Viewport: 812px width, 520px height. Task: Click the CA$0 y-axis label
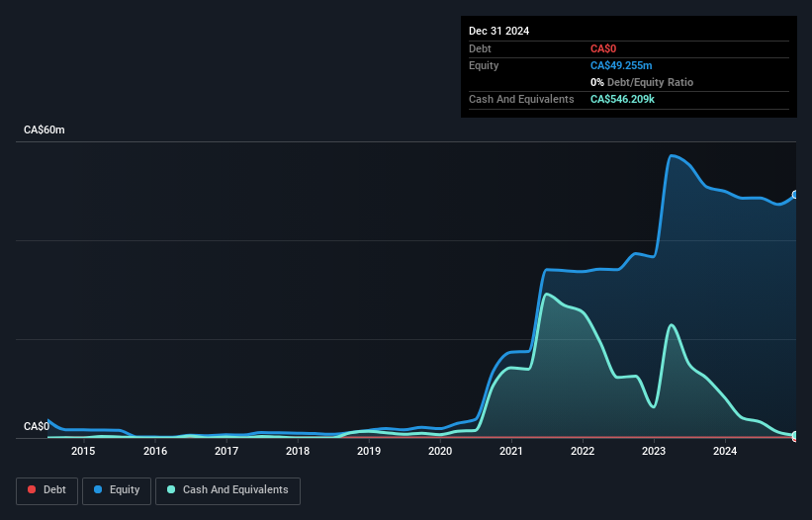pyautogui.click(x=37, y=426)
